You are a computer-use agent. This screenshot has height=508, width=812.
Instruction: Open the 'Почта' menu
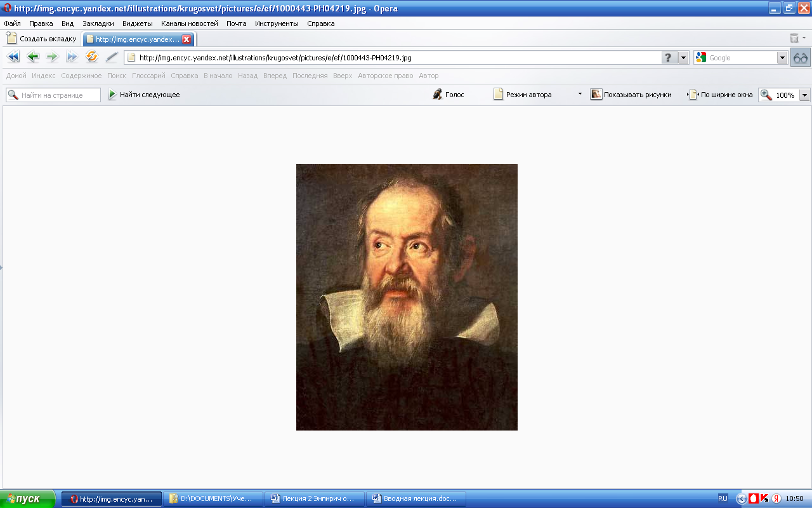[237, 23]
